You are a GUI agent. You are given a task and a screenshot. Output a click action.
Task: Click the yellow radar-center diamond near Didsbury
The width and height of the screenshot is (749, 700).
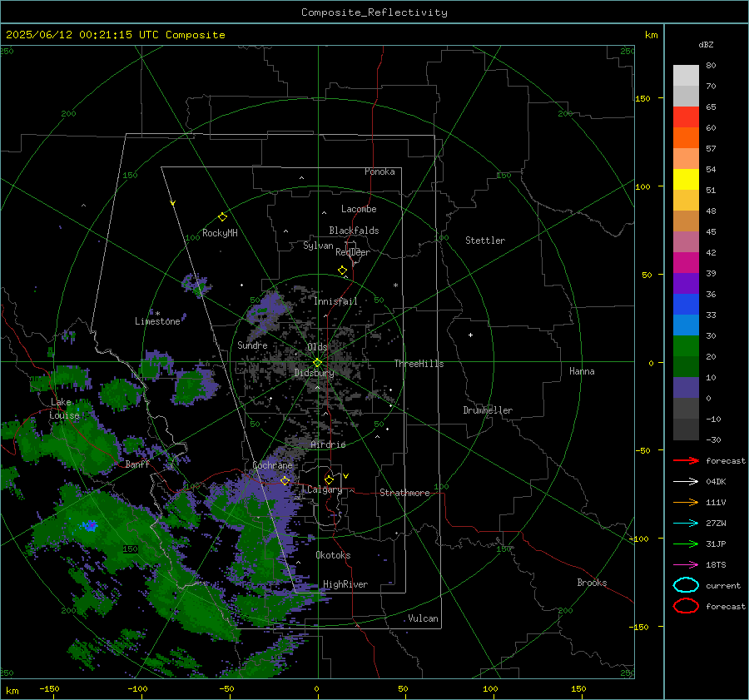317,363
